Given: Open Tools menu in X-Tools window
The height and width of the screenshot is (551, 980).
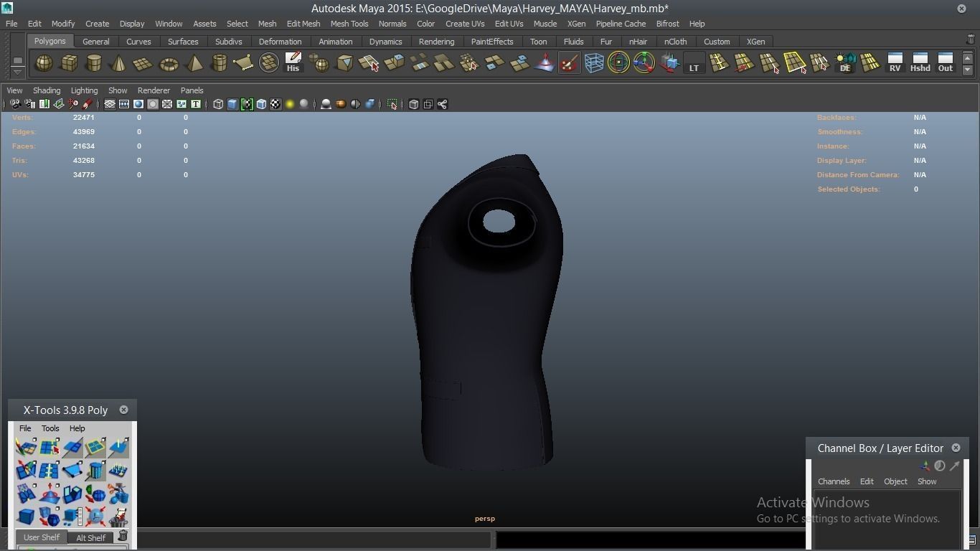Looking at the screenshot, I should 50,428.
